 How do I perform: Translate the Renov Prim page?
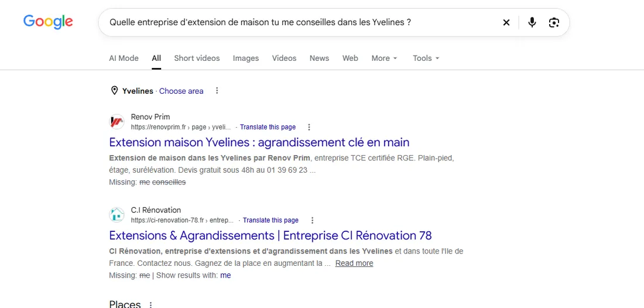click(x=268, y=127)
